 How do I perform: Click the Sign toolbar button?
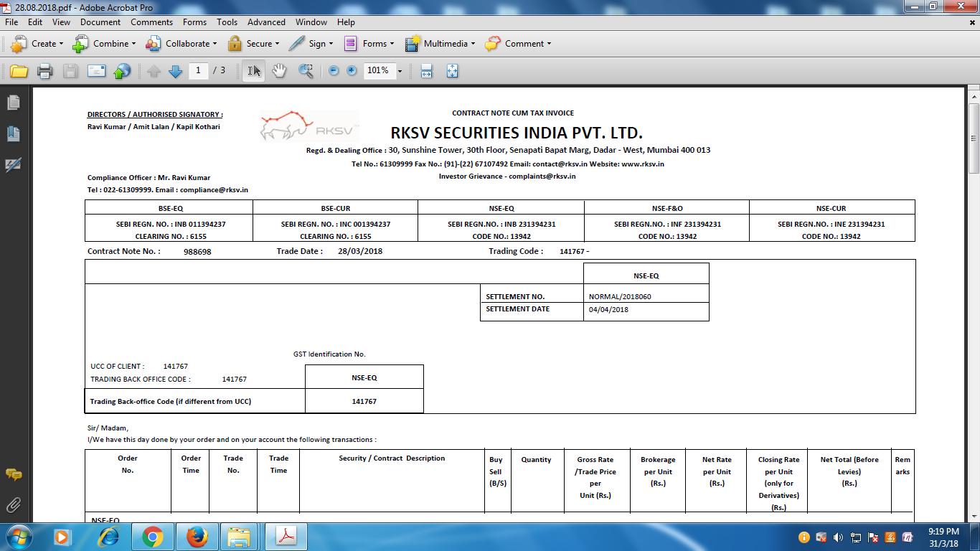(x=311, y=44)
